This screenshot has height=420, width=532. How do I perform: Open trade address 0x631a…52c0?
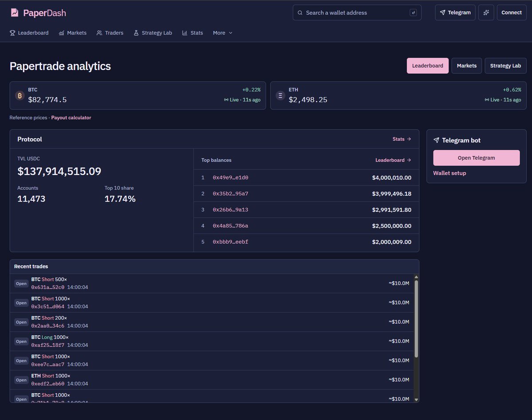(x=48, y=287)
